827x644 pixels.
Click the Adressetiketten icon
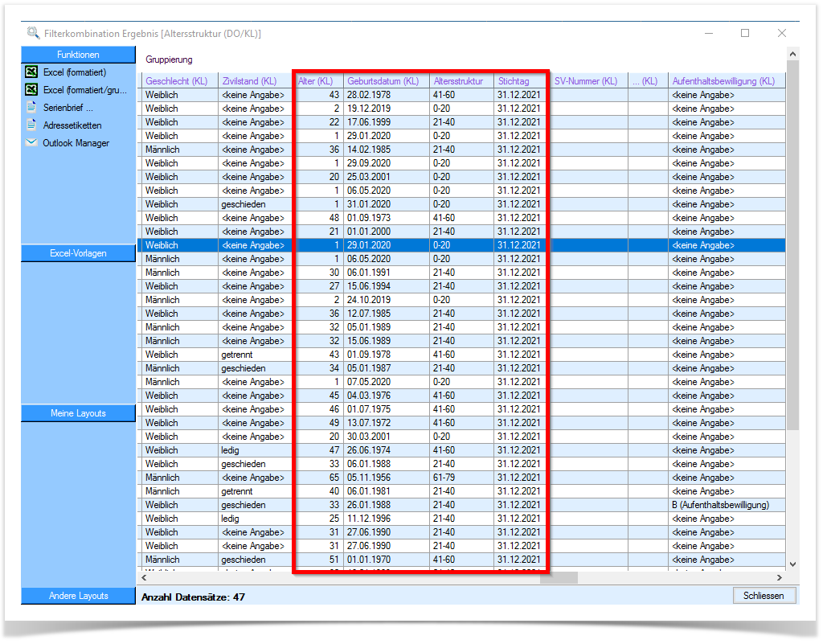tap(31, 125)
